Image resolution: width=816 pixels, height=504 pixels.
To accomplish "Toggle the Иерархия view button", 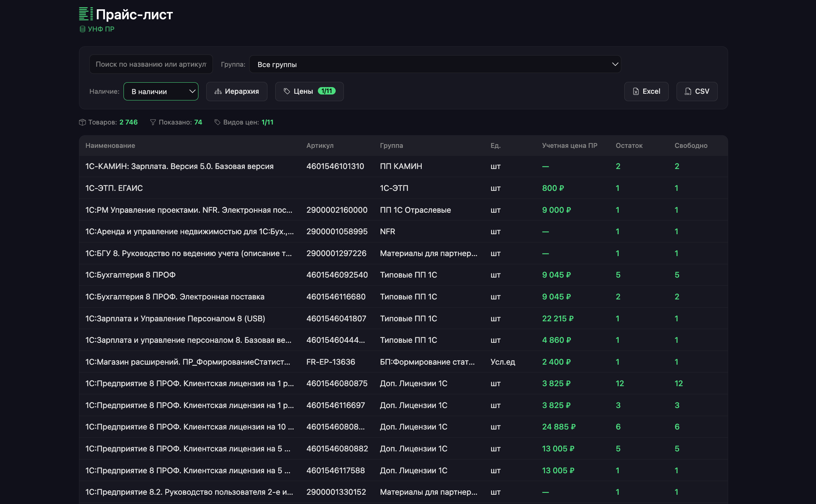I will coord(237,92).
